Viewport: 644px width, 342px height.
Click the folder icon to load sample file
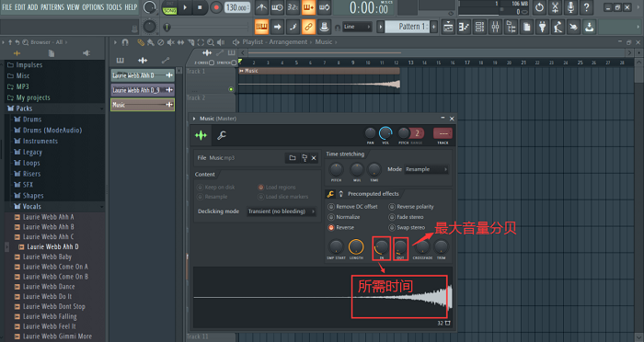pos(293,157)
